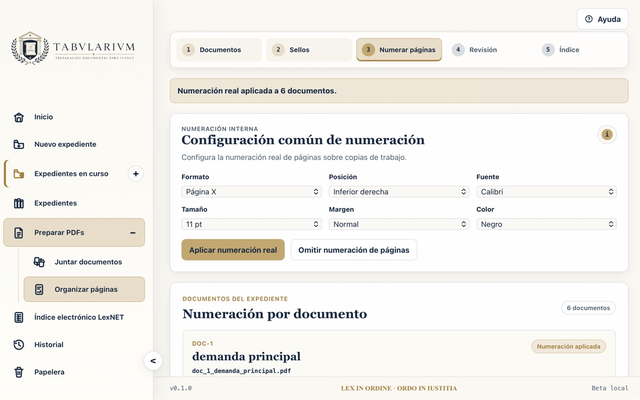640x400 pixels.
Task: Go to step 1 Documentos
Action: point(219,50)
